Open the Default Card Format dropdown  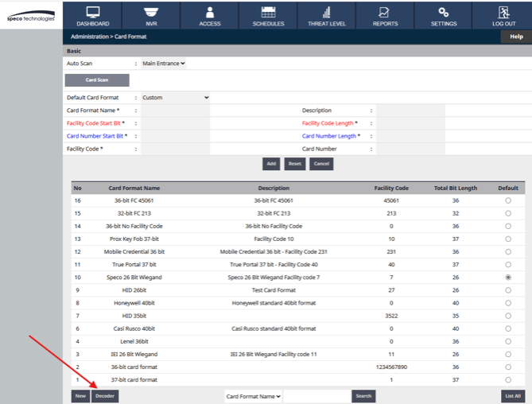tap(175, 98)
